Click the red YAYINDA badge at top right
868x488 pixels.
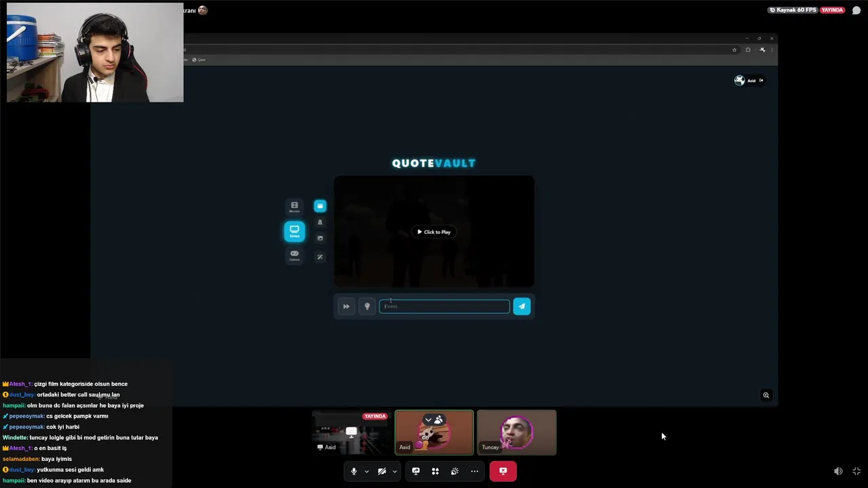click(833, 10)
